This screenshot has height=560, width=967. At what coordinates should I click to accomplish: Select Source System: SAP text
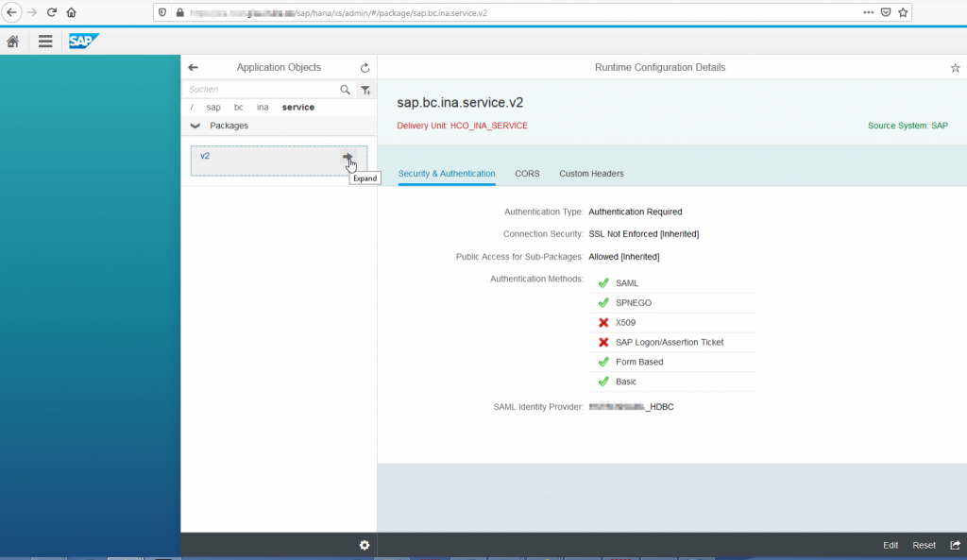908,126
